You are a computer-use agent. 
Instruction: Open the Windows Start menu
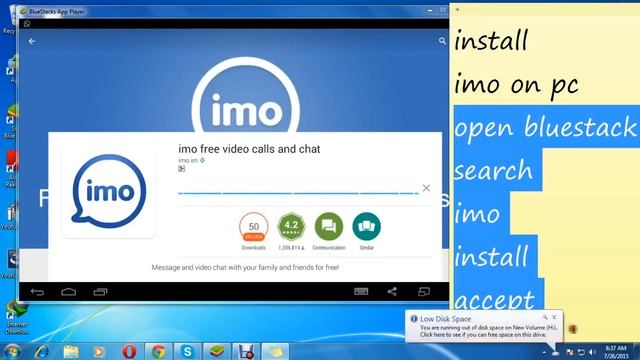tap(11, 351)
